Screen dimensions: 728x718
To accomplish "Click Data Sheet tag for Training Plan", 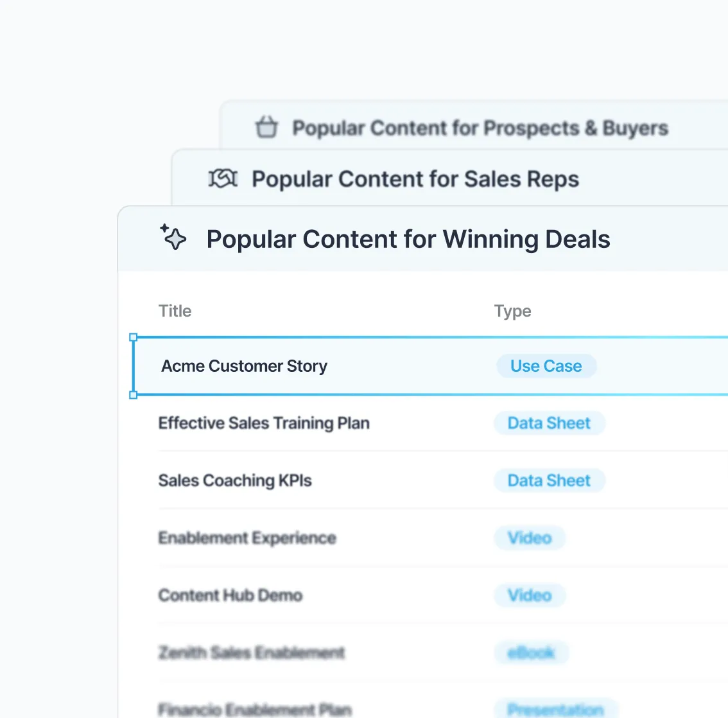I will 550,423.
